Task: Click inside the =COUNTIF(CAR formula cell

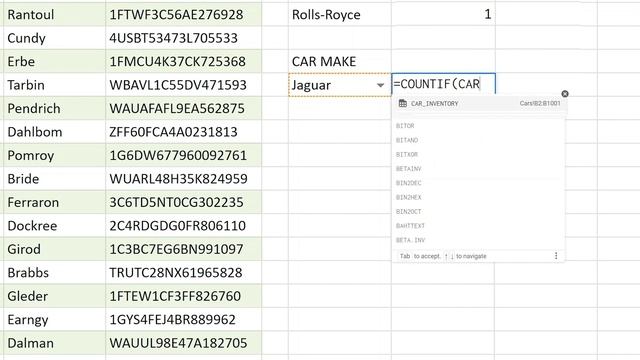Action: click(443, 84)
